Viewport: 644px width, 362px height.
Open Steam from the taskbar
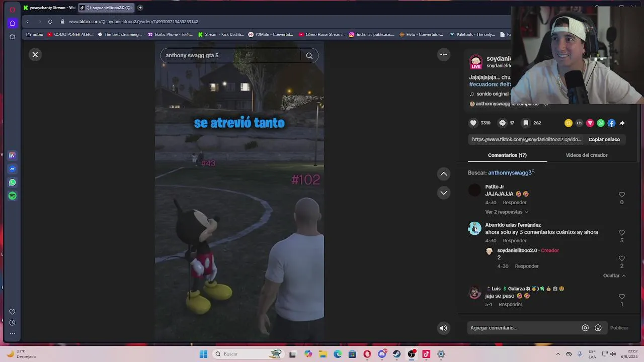pos(396,354)
